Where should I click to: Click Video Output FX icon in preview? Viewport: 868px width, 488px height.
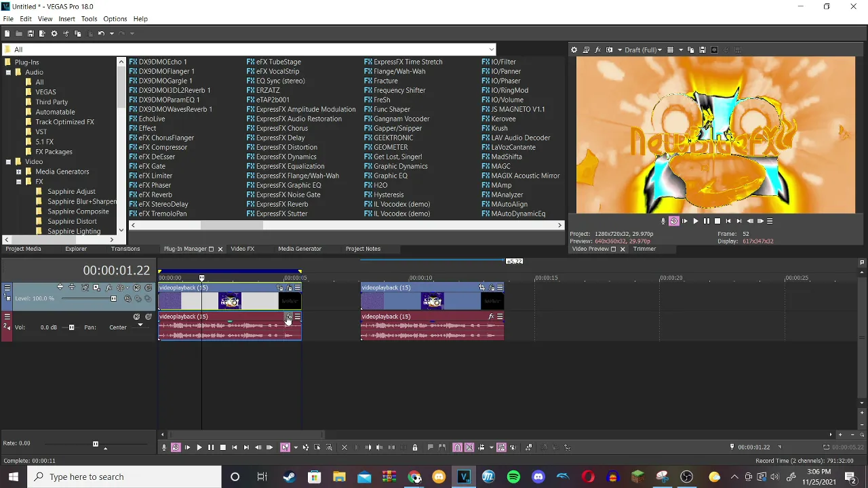598,49
